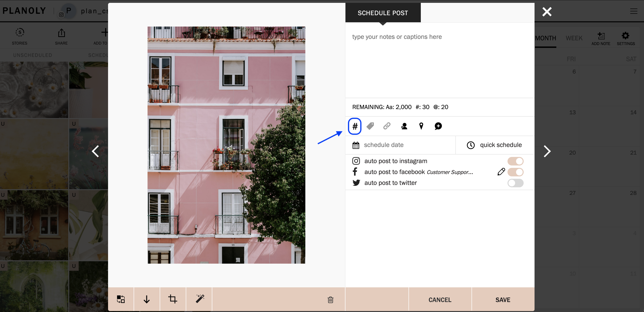The height and width of the screenshot is (312, 644).
Task: Select the Schedule Post tab
Action: [383, 13]
